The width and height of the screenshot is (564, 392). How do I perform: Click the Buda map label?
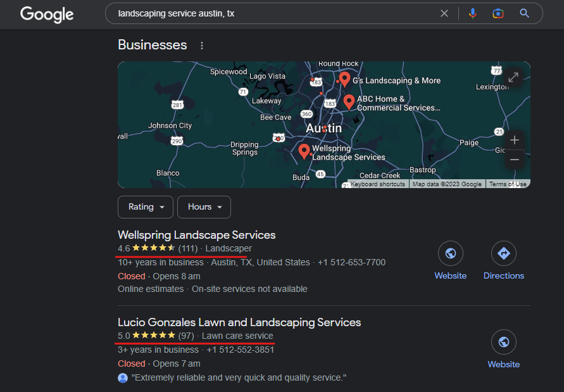[301, 177]
